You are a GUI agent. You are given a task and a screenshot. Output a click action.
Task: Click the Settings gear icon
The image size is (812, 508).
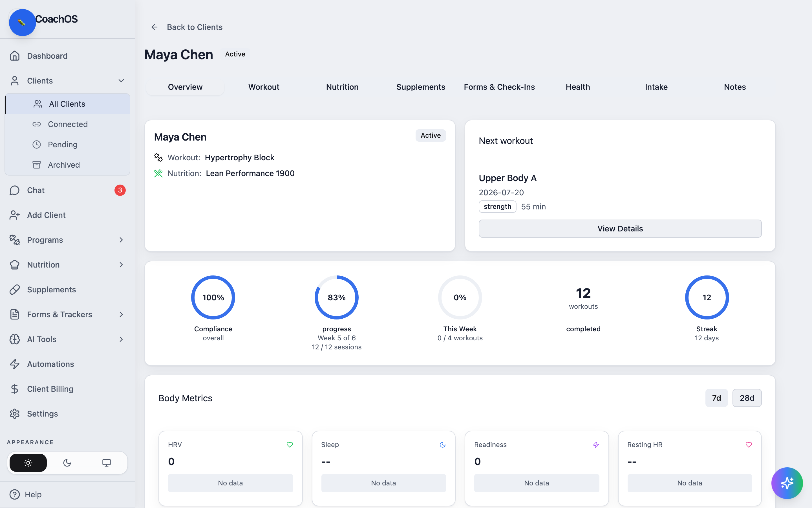pyautogui.click(x=14, y=414)
